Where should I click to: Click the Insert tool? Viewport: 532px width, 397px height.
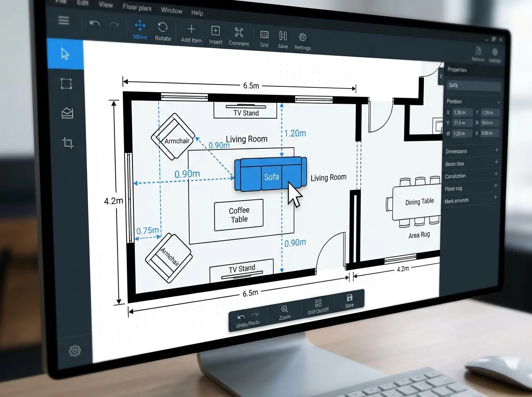[x=215, y=35]
